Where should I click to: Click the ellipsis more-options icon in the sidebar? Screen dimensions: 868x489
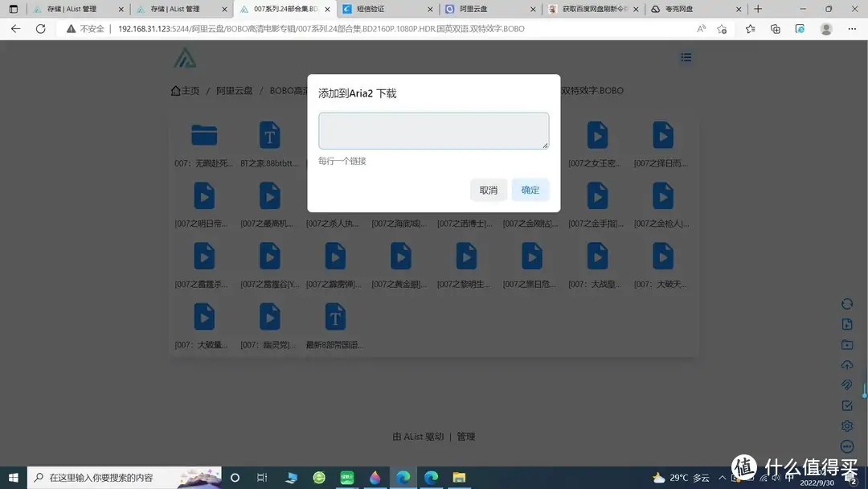pos(846,446)
